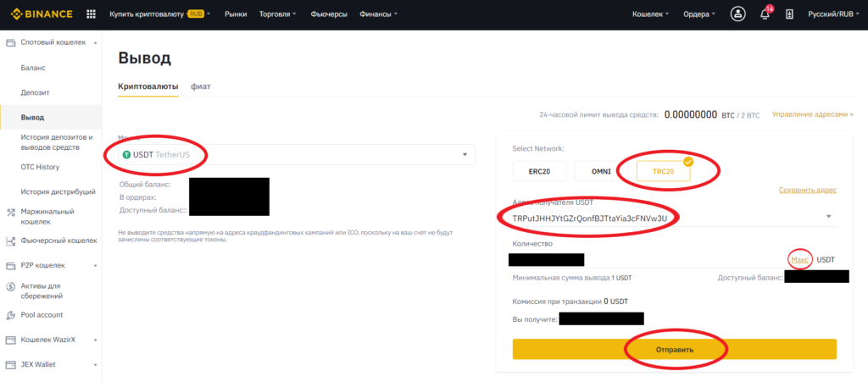The image size is (868, 382).
Task: Expand the Ордера header menu
Action: [699, 14]
